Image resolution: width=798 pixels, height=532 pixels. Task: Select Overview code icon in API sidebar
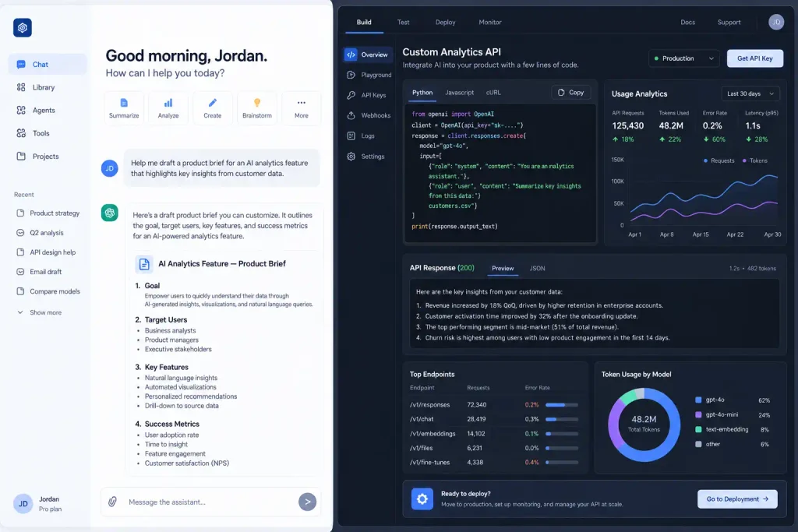click(351, 55)
